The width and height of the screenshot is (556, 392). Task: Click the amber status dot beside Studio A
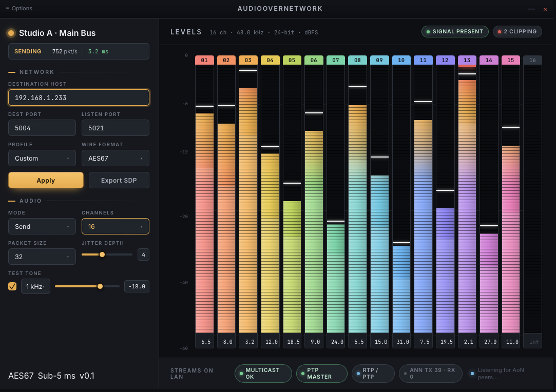point(11,33)
